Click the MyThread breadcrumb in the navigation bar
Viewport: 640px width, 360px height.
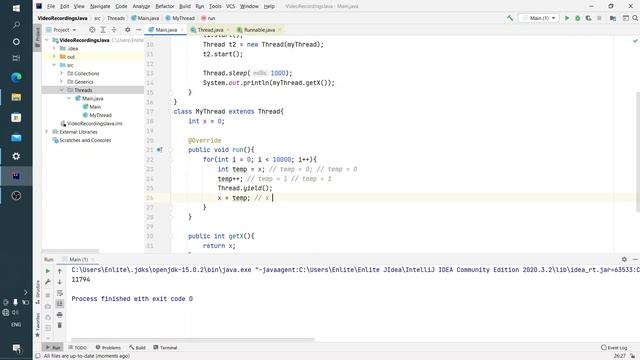click(180, 18)
